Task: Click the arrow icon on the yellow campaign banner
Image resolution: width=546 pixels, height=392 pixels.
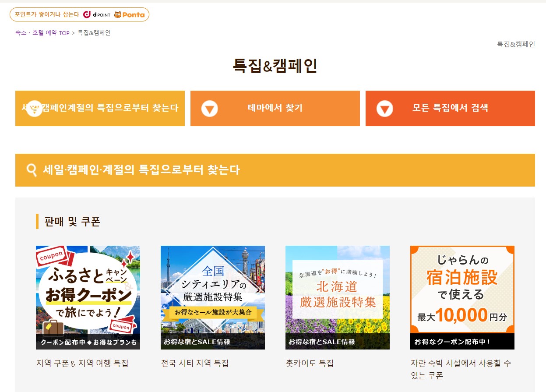Action: 34,108
